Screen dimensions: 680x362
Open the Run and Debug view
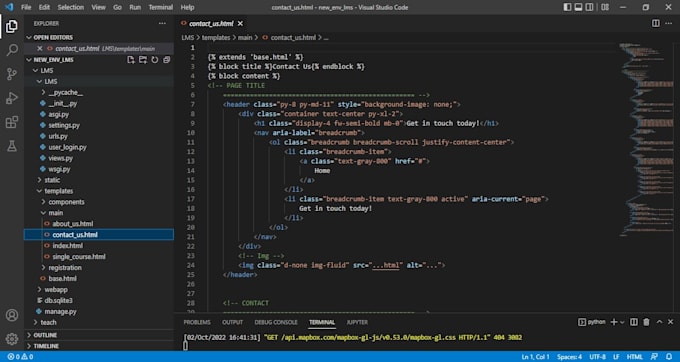(x=12, y=98)
